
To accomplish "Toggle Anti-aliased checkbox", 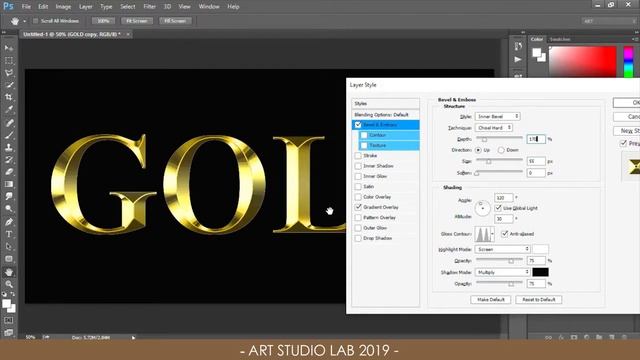I will tap(504, 234).
